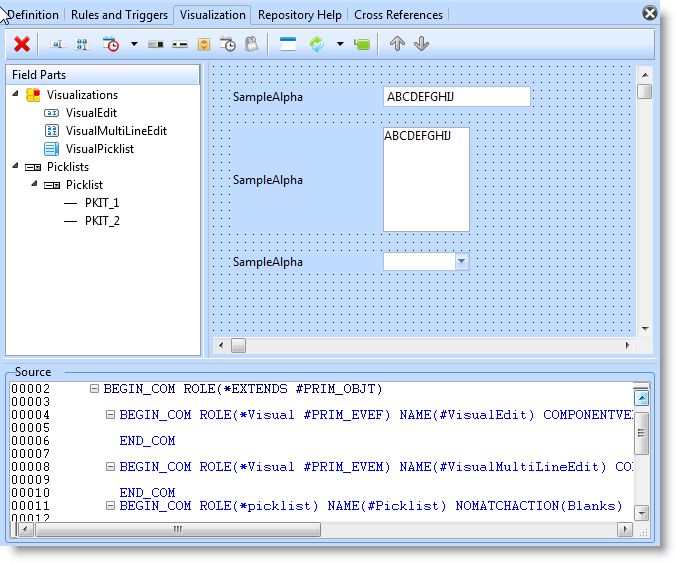Select the Visualization tab
This screenshot has height=562, width=676.
click(x=213, y=15)
